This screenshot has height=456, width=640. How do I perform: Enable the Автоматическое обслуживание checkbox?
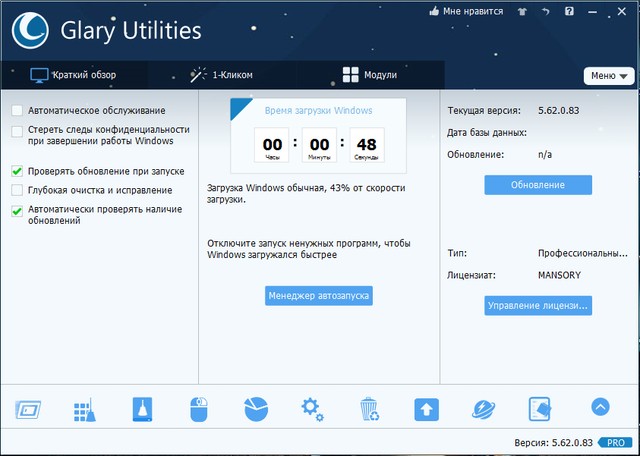[17, 110]
